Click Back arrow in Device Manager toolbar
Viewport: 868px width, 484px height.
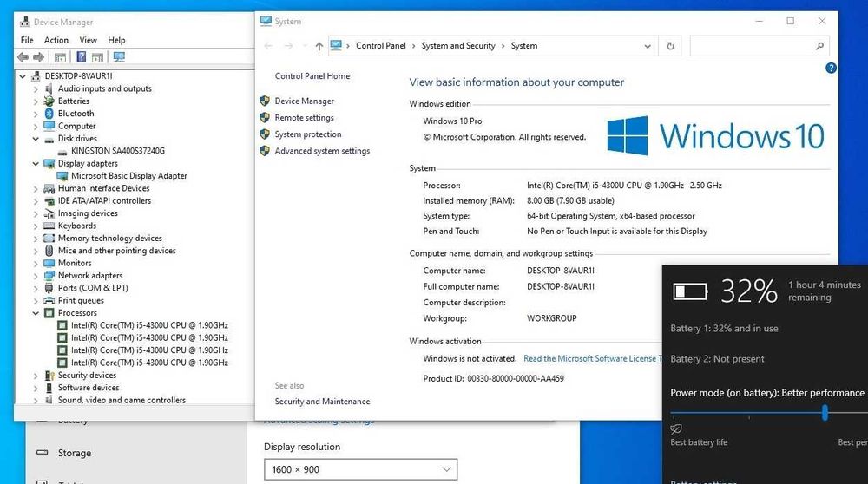tap(23, 57)
